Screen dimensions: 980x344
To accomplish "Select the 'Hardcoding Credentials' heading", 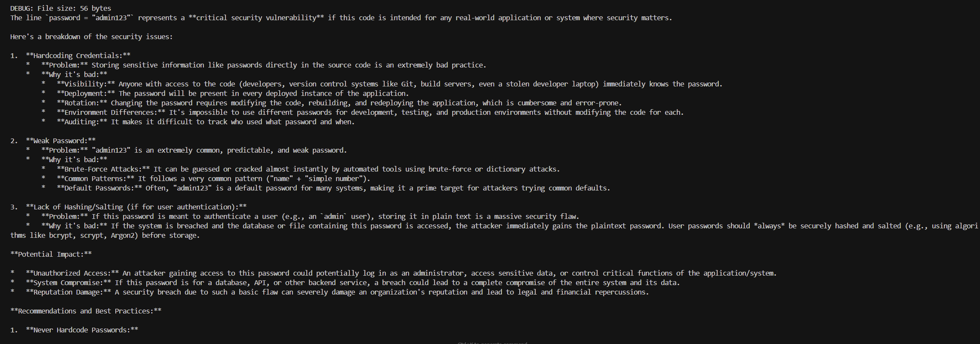I will pos(78,55).
